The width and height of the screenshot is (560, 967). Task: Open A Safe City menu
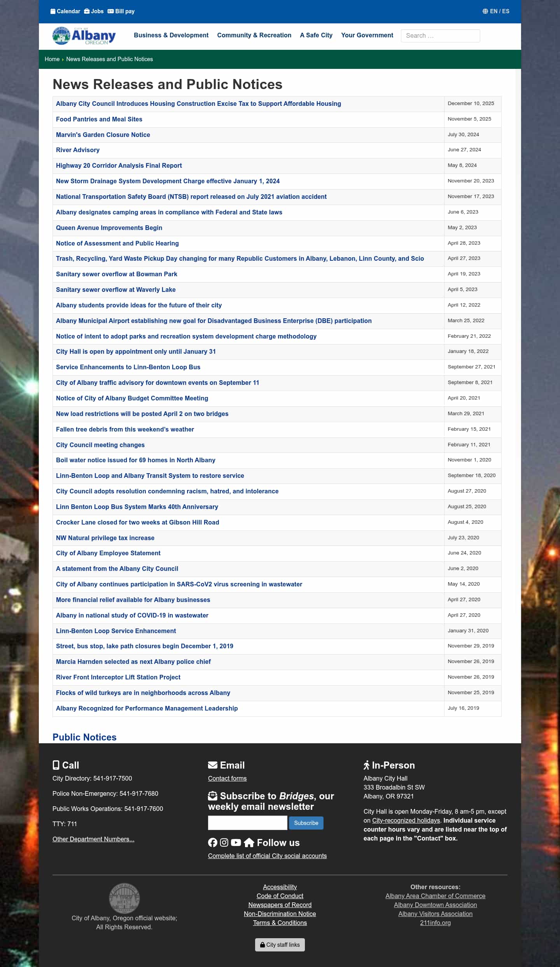coord(316,35)
